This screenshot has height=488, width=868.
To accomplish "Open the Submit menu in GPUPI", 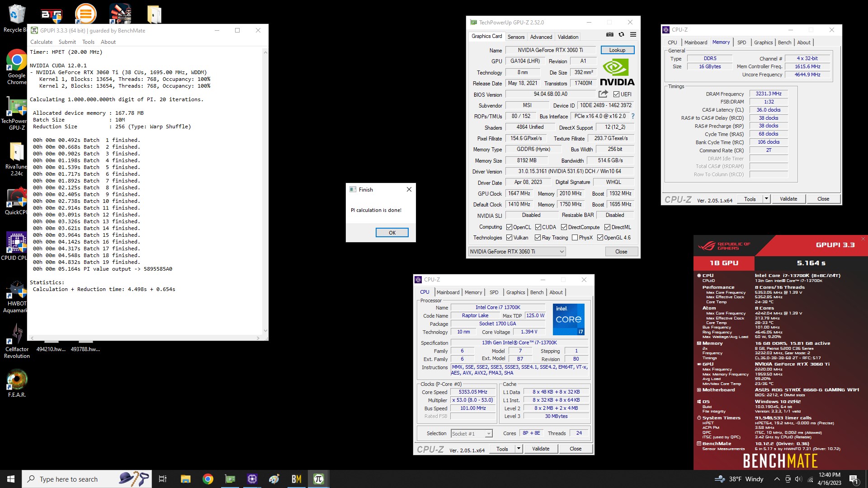I will [67, 42].
